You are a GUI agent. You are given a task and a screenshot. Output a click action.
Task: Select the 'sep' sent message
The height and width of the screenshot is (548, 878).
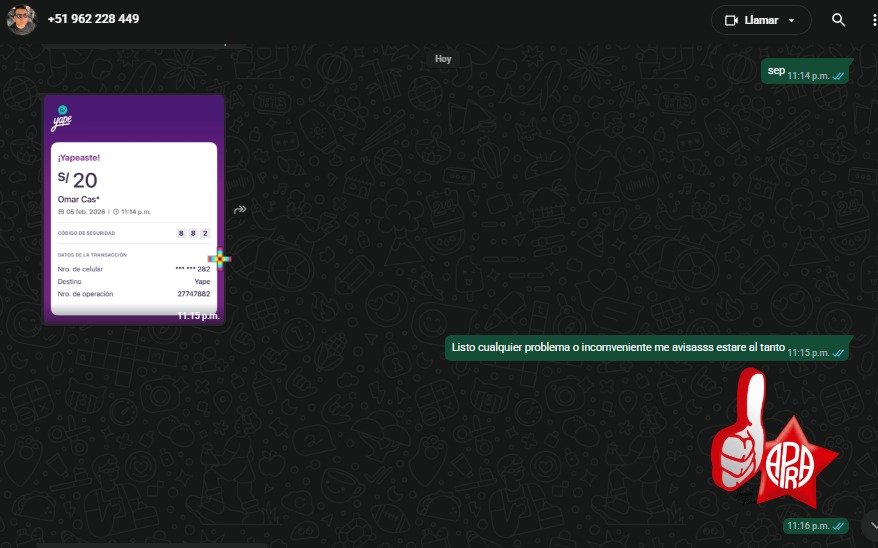point(806,71)
